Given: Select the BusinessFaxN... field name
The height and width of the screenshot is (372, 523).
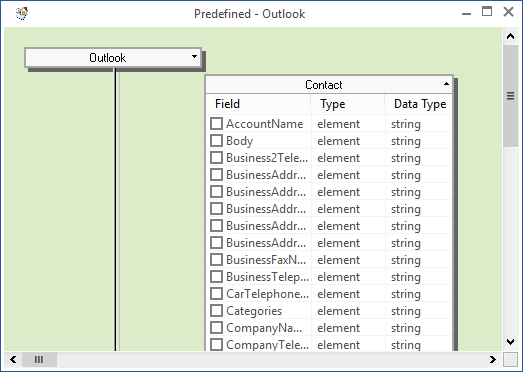Looking at the screenshot, I should tap(266, 260).
